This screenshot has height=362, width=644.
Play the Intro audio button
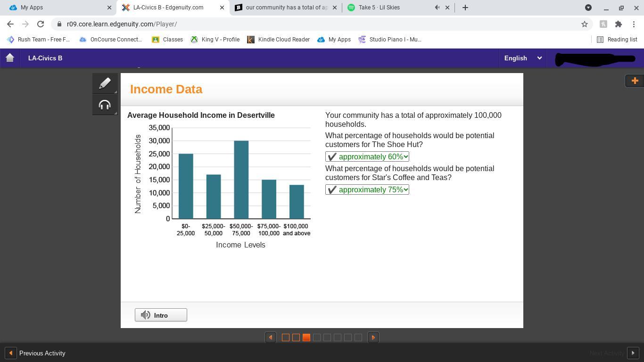(161, 315)
